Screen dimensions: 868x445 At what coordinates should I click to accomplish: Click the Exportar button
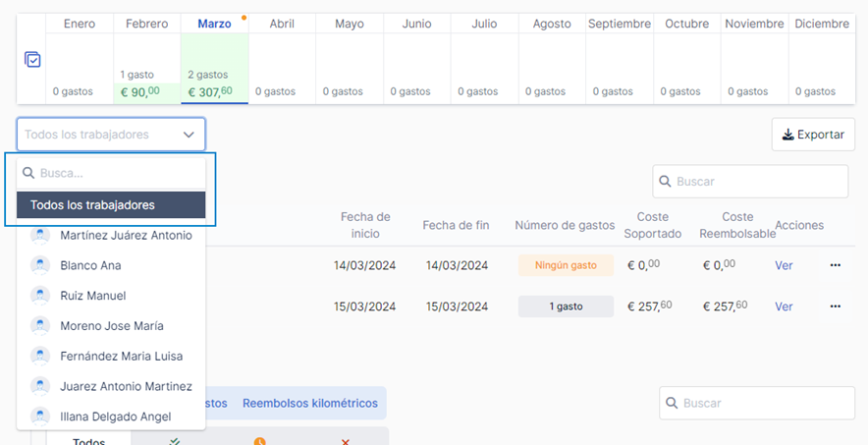pyautogui.click(x=813, y=135)
